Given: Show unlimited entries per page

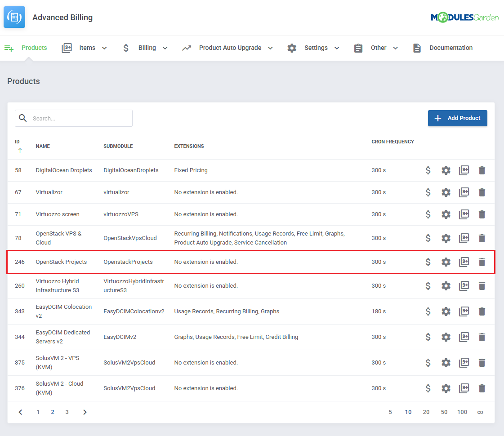Looking at the screenshot, I should [480, 412].
